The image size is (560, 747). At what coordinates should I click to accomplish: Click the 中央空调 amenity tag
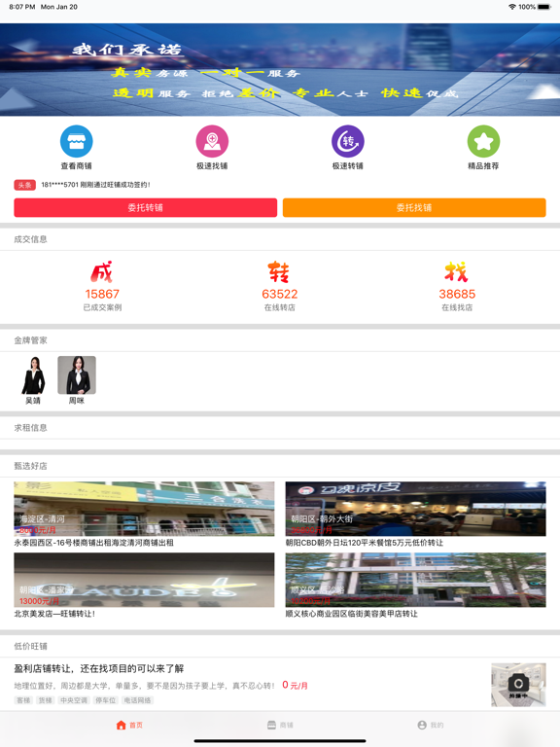(x=74, y=700)
